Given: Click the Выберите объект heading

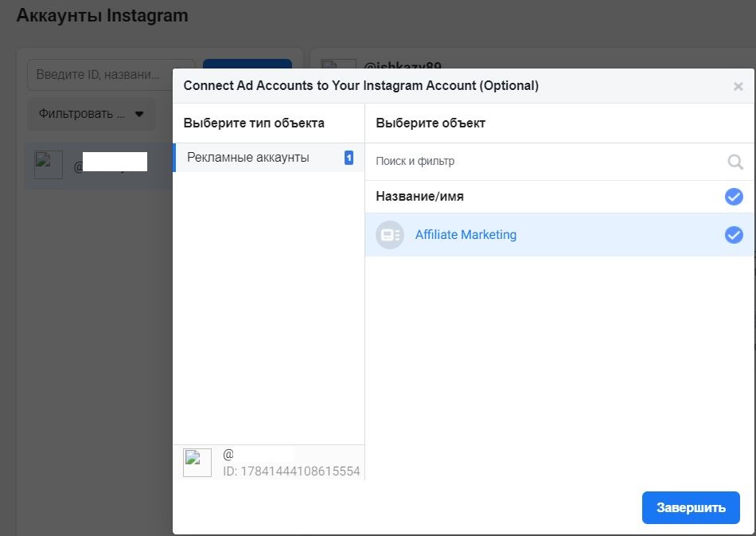Looking at the screenshot, I should click(x=430, y=123).
